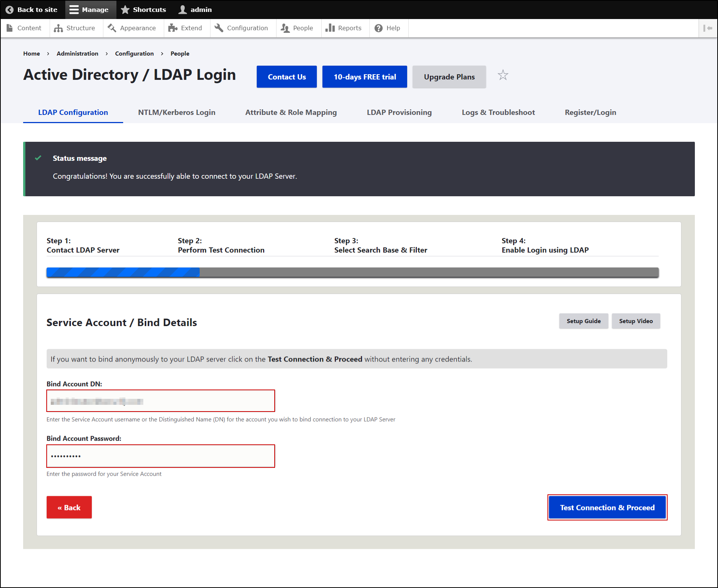
Task: Open the admin user menu
Action: (195, 10)
